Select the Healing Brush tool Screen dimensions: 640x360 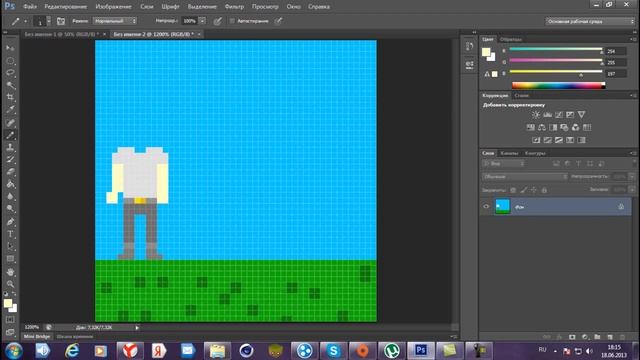click(x=10, y=122)
